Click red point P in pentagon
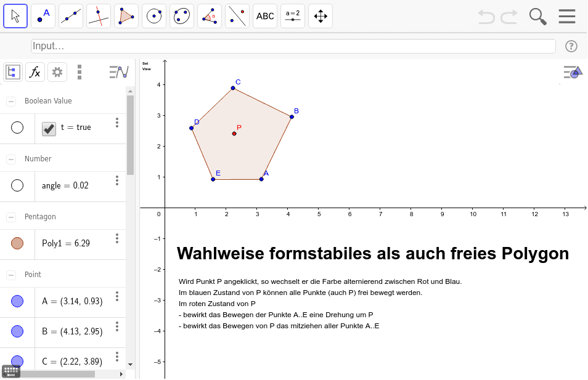 click(x=234, y=134)
